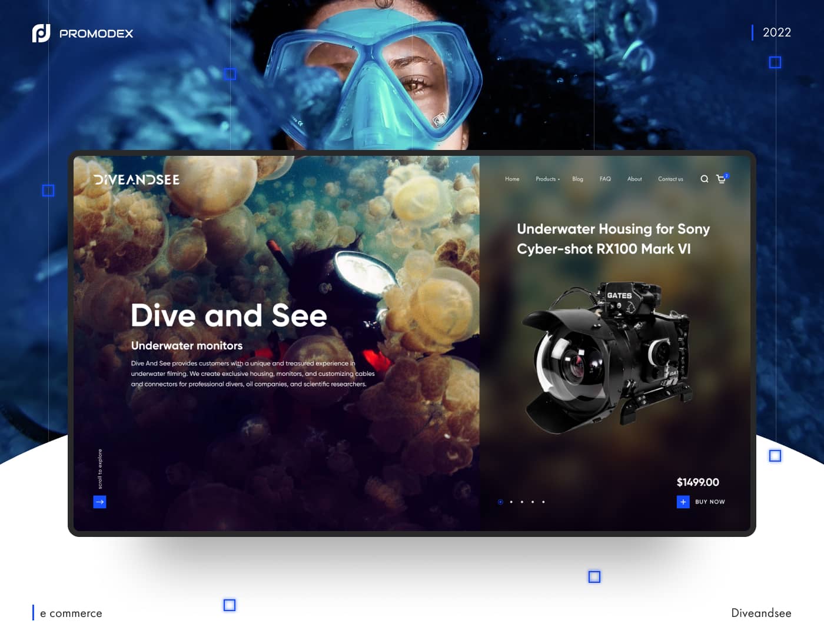824x644 pixels.
Task: Open the shopping cart icon
Action: pyautogui.click(x=721, y=179)
